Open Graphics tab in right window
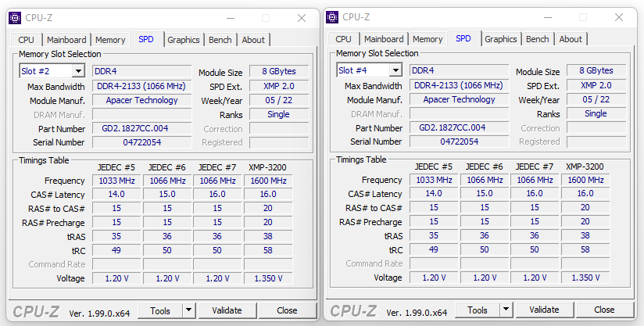The height and width of the screenshot is (326, 644). click(501, 39)
